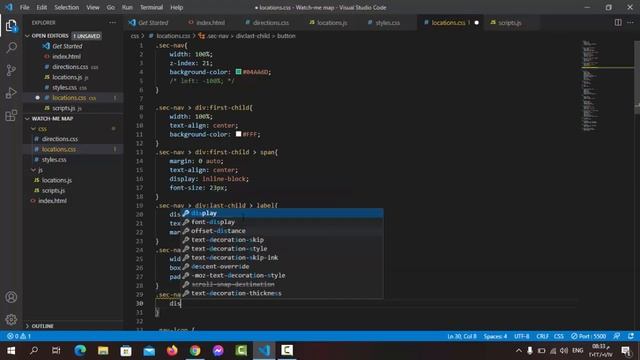Click Ln 30, Col 8 cursor position
The width and height of the screenshot is (640, 360).
(x=462, y=336)
